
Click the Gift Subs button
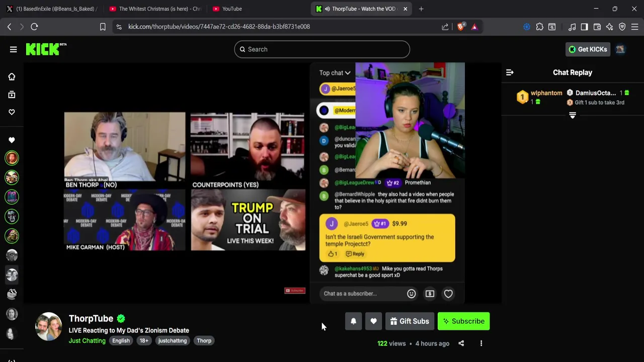pyautogui.click(x=410, y=321)
